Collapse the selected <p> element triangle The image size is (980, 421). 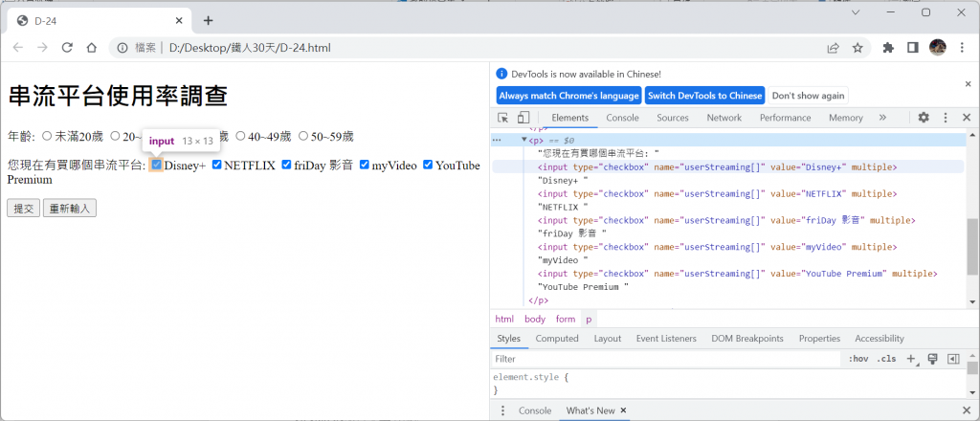click(x=525, y=141)
